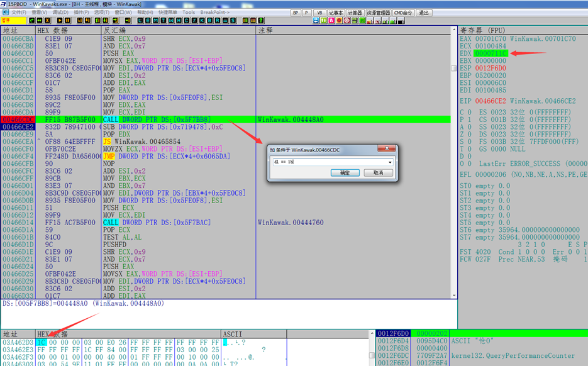Expand the condition expression dropdown arrow

click(390, 162)
